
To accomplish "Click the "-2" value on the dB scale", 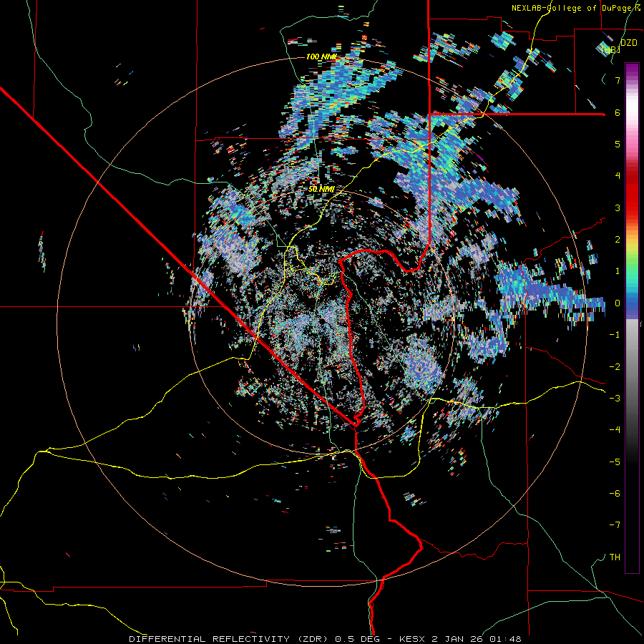I will point(615,367).
